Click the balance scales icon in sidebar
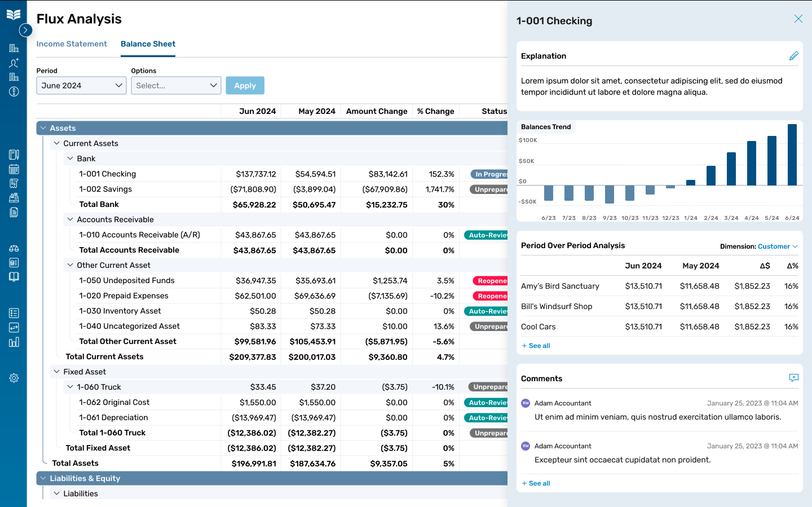Screen dimensions: 812x507 point(14,248)
